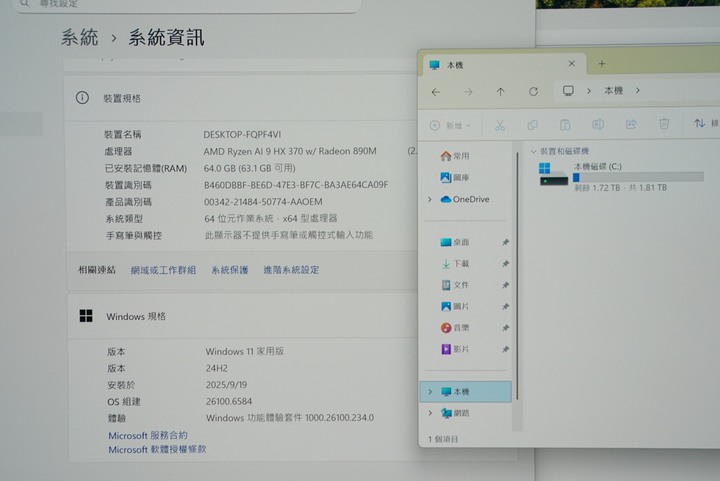The width and height of the screenshot is (720, 481).
Task: Select edition Windows 11 家用版
Action: point(245,352)
